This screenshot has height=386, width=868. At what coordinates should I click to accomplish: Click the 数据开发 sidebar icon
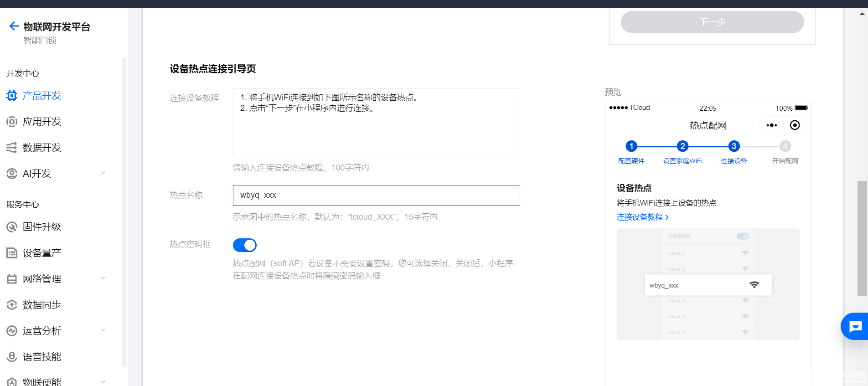12,148
